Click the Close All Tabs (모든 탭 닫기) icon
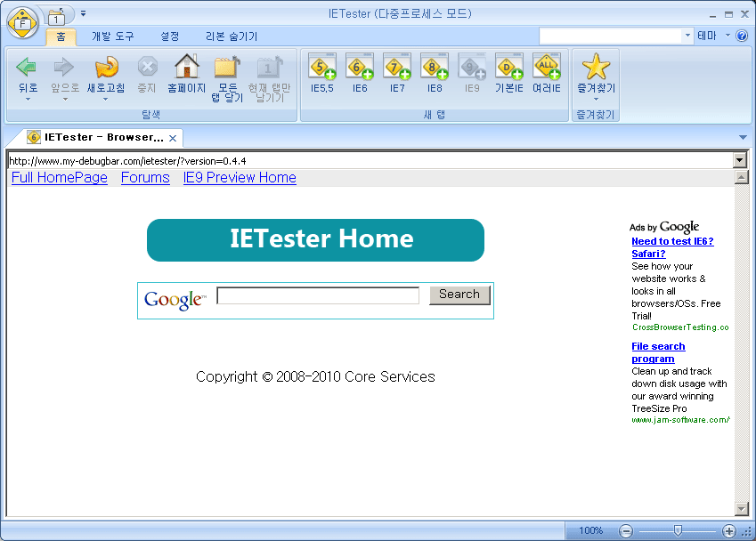 click(x=227, y=69)
